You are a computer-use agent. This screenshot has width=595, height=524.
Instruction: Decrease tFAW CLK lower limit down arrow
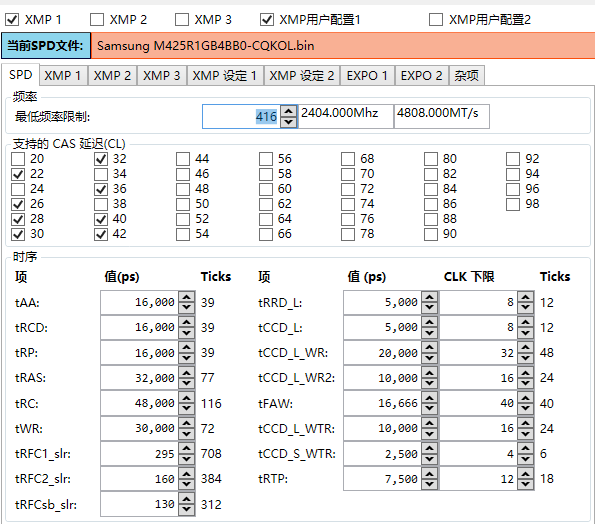[x=526, y=408]
